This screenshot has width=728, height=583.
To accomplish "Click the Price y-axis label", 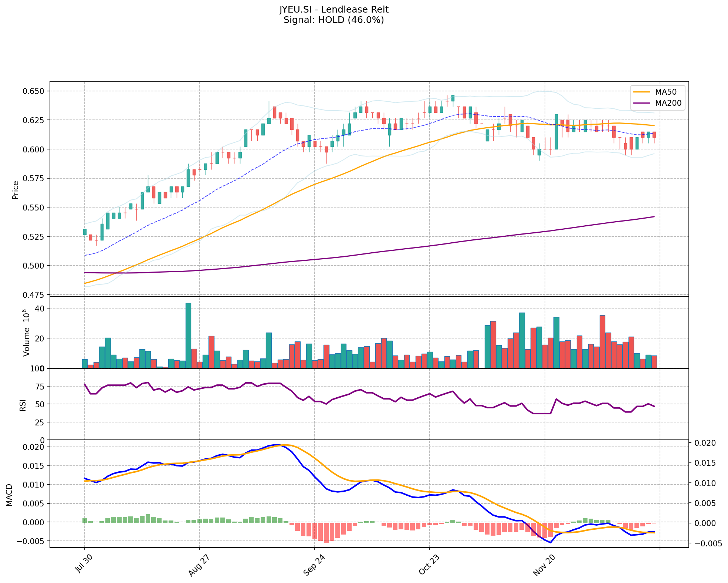I will click(16, 190).
